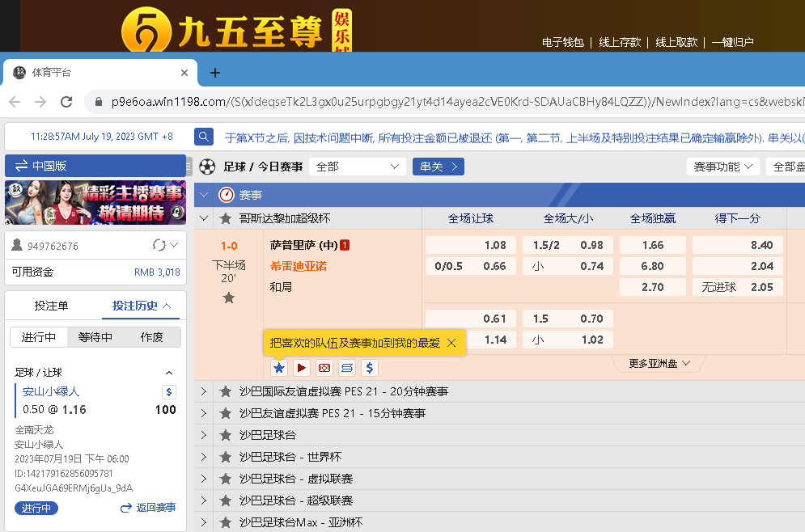Viewport: 805px width, 532px height.
Task: Switch to the 等待中 filter tab
Action: 95,337
